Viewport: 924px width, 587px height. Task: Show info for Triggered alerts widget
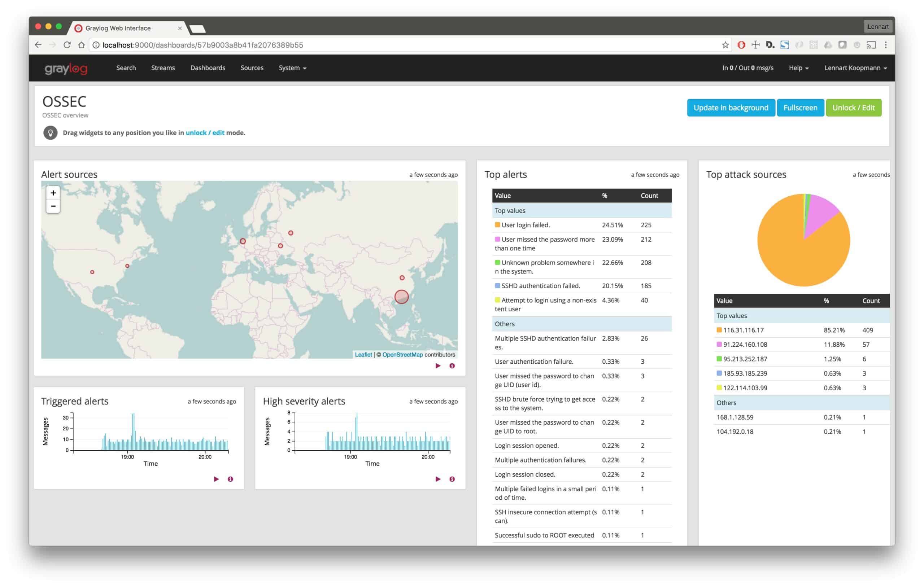(230, 479)
